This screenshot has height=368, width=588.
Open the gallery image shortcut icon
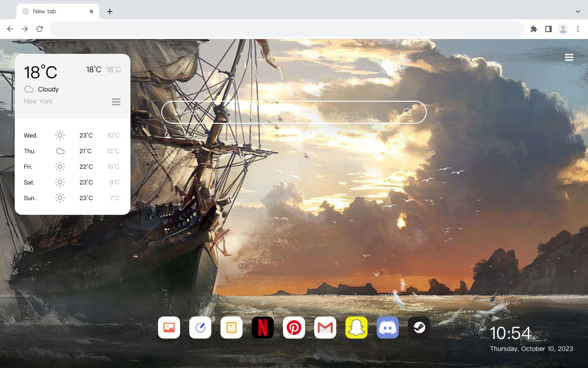169,328
